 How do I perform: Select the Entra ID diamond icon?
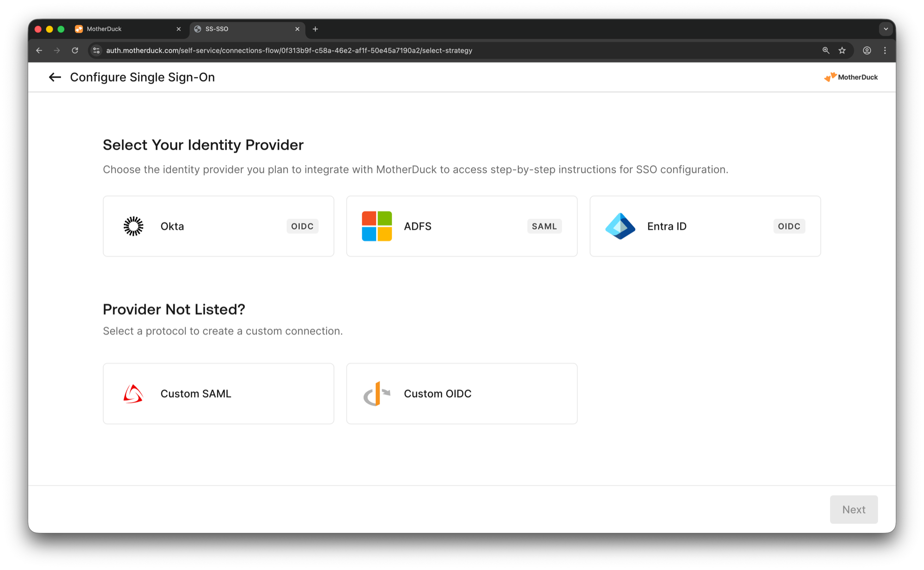[x=620, y=226]
